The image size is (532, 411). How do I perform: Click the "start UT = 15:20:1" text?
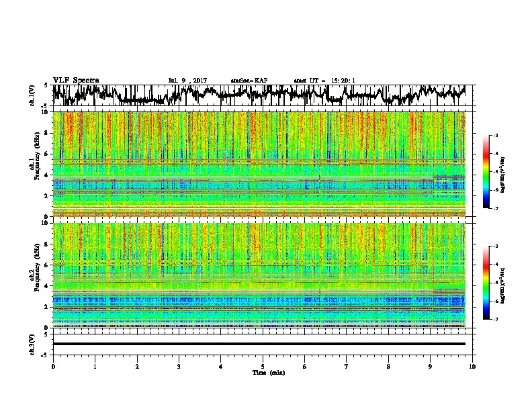[x=324, y=81]
